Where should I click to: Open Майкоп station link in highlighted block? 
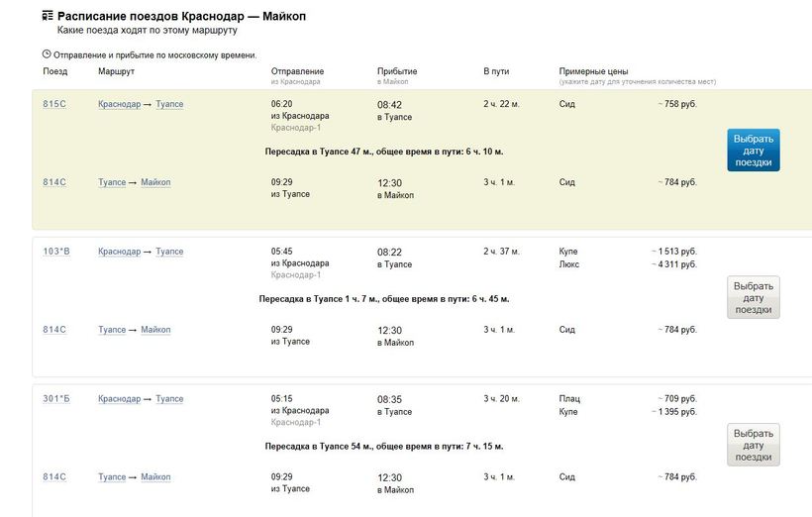click(155, 182)
